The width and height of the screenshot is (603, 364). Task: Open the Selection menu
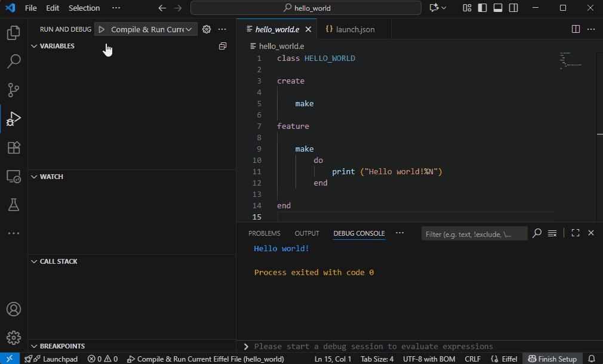pyautogui.click(x=84, y=8)
